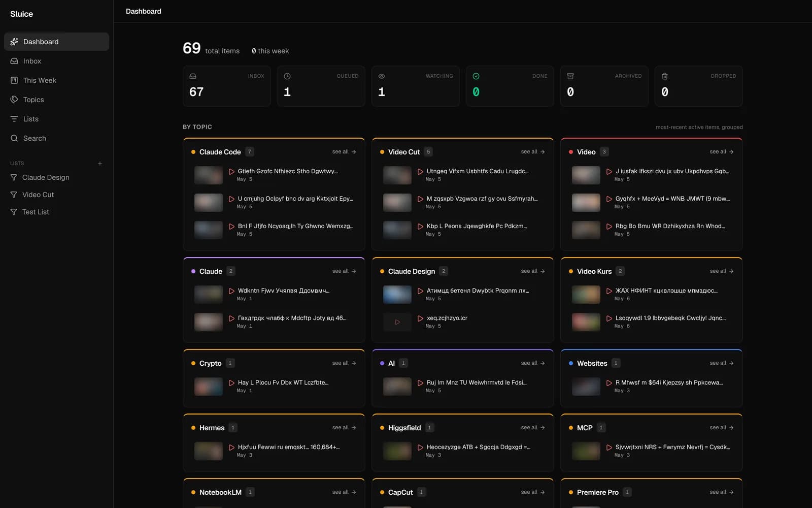
Task: Open the Video Kurs topic heading
Action: tap(594, 271)
